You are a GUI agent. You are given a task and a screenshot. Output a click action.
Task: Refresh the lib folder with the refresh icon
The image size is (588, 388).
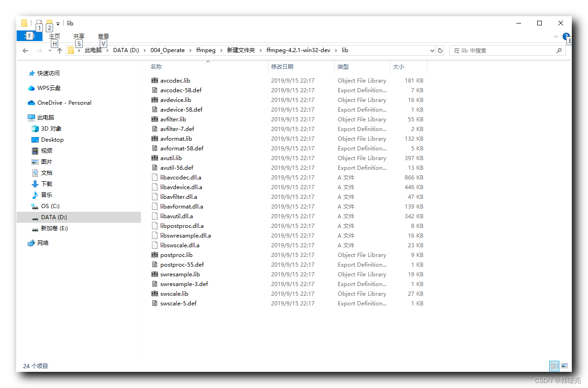point(440,50)
